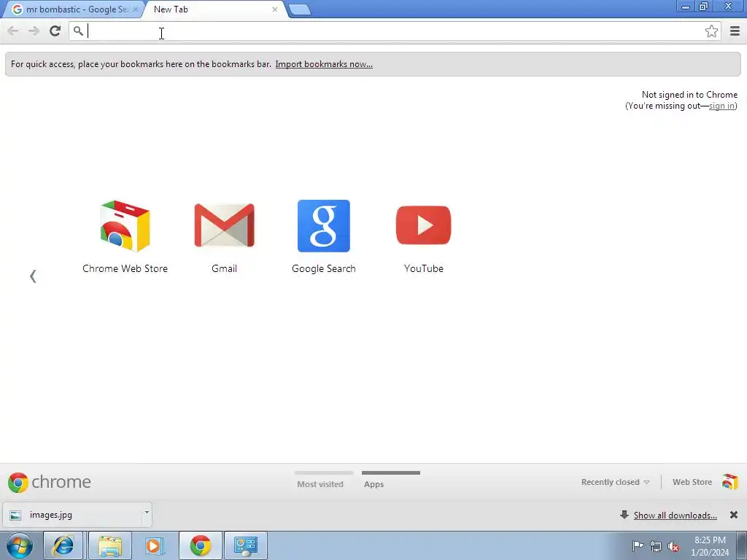Open Windows Explorer from taskbar

click(x=110, y=545)
